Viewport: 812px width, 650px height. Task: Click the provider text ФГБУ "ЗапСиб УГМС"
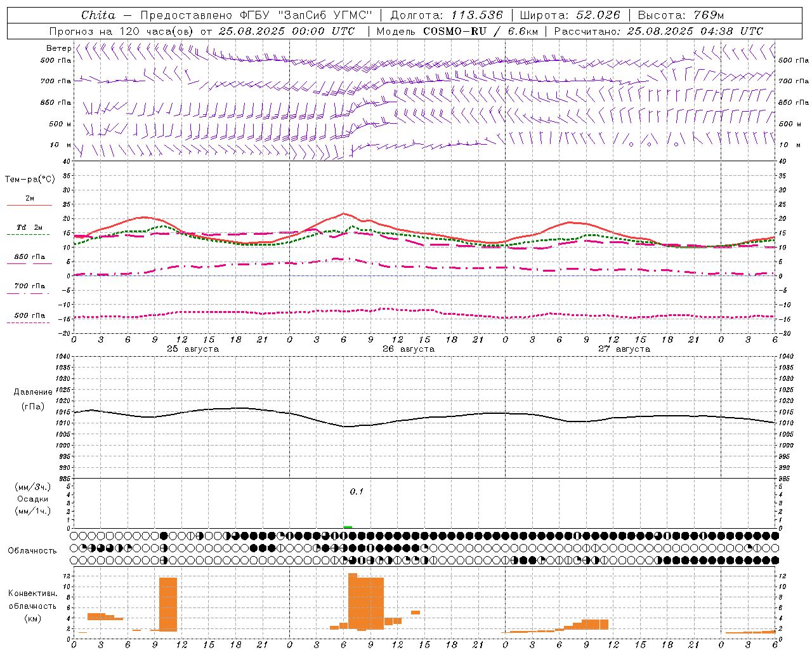[306, 15]
